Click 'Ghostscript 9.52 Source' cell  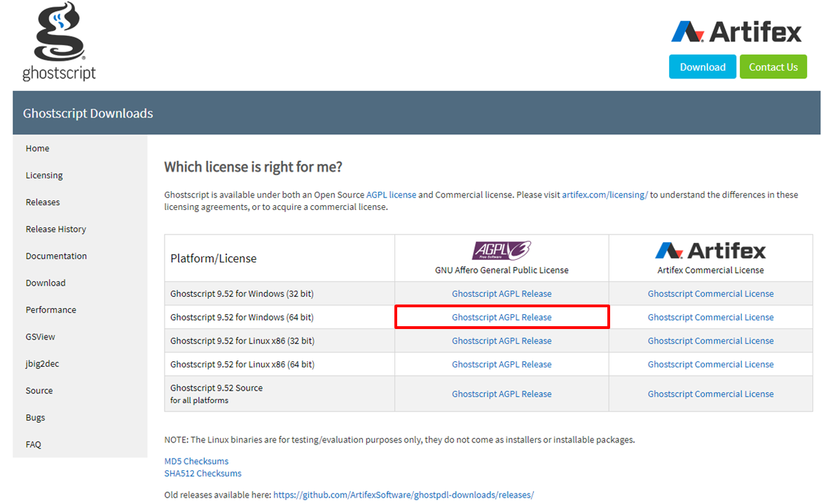pyautogui.click(x=280, y=393)
